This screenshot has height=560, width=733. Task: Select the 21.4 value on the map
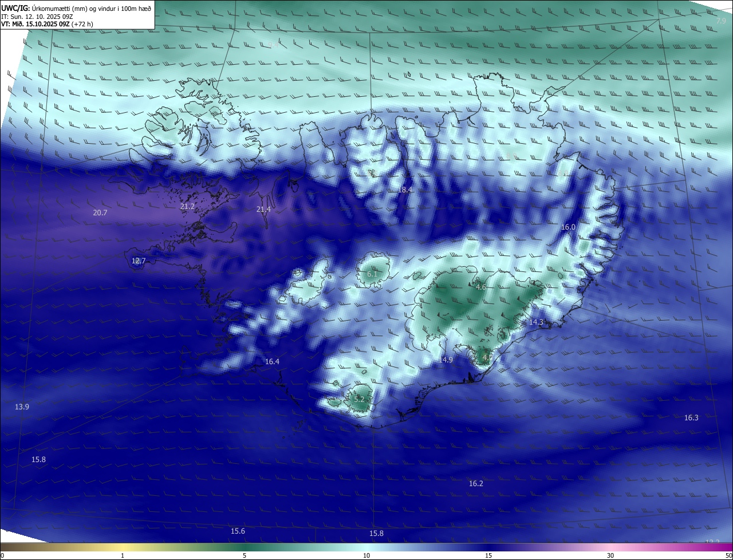(x=263, y=210)
